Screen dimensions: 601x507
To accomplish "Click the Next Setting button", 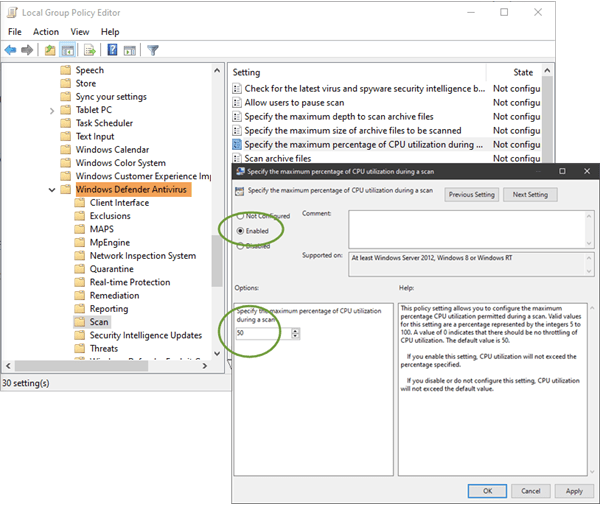I will click(530, 195).
